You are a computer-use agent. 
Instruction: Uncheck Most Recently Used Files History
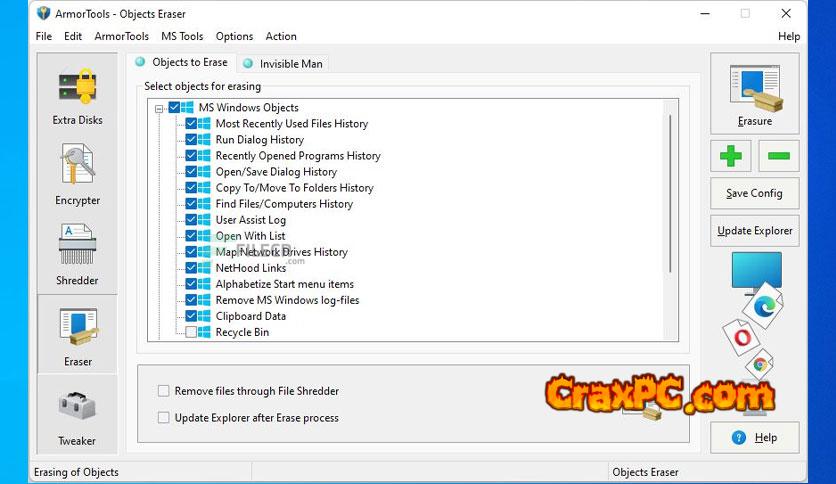point(191,124)
